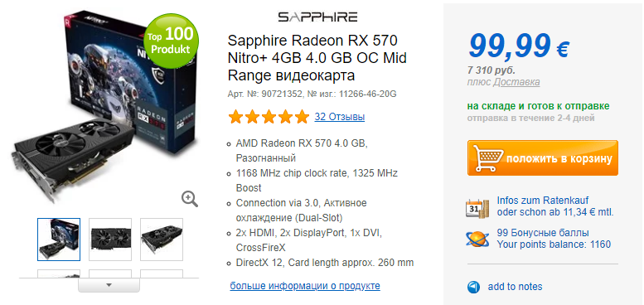This screenshot has height=305, width=644.
Task: Select second thumbnail showing card front
Action: tap(110, 240)
